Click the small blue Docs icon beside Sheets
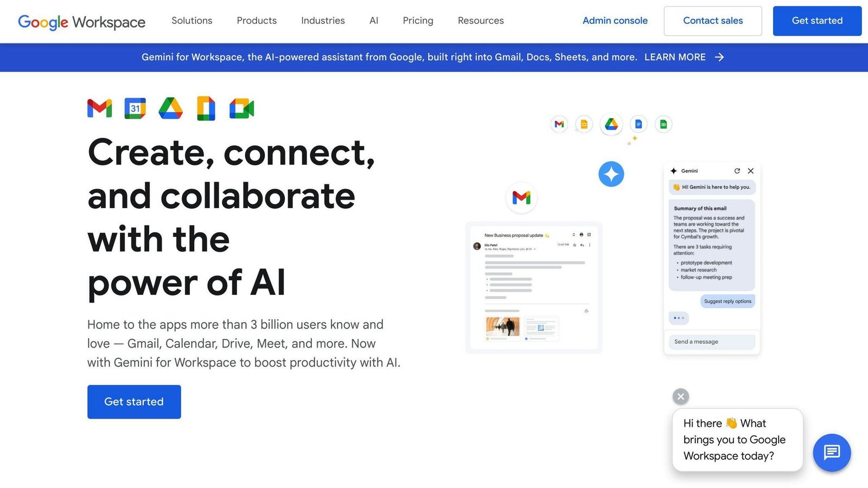Image resolution: width=868 pixels, height=488 pixels. click(639, 124)
